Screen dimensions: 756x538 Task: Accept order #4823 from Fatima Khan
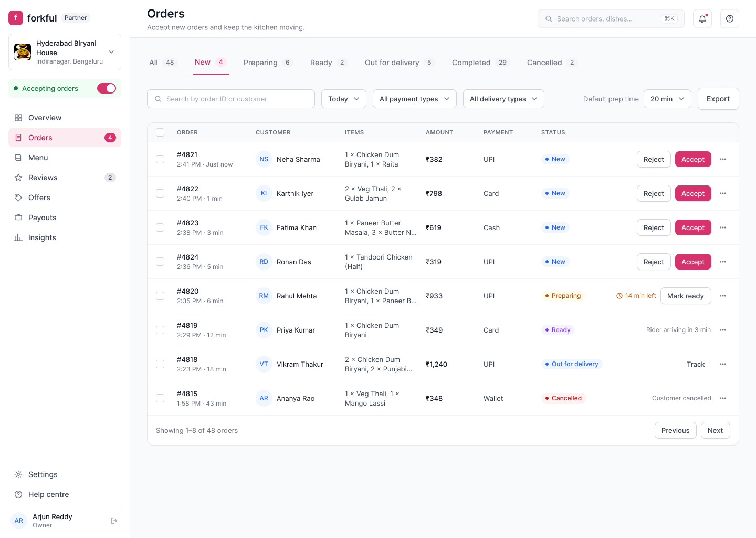[693, 227]
